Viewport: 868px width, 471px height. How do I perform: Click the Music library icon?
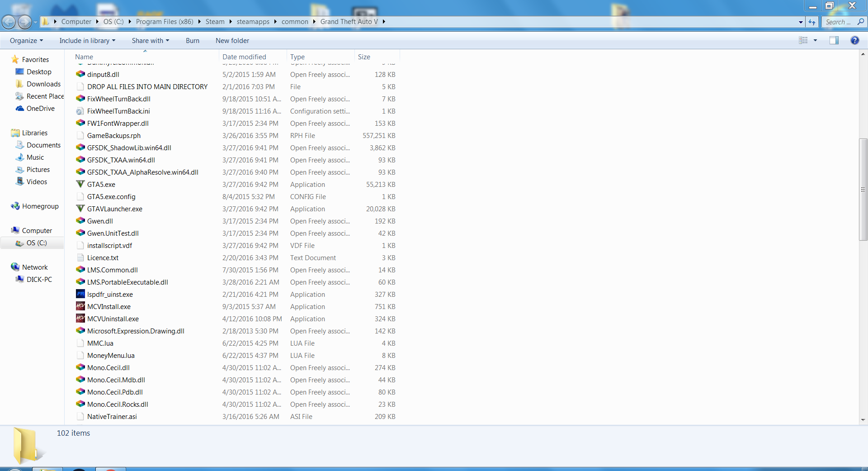point(20,157)
